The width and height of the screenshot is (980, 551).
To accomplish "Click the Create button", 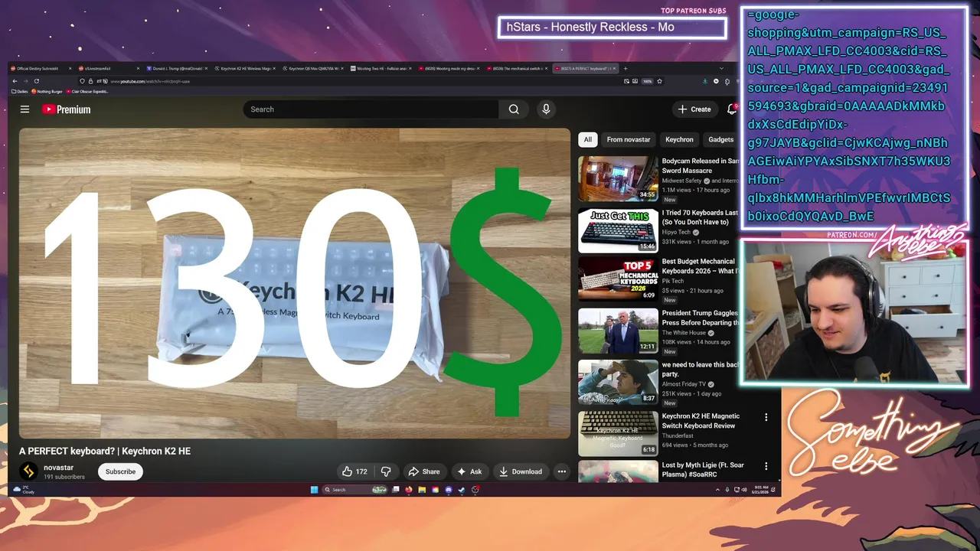I will [x=694, y=109].
